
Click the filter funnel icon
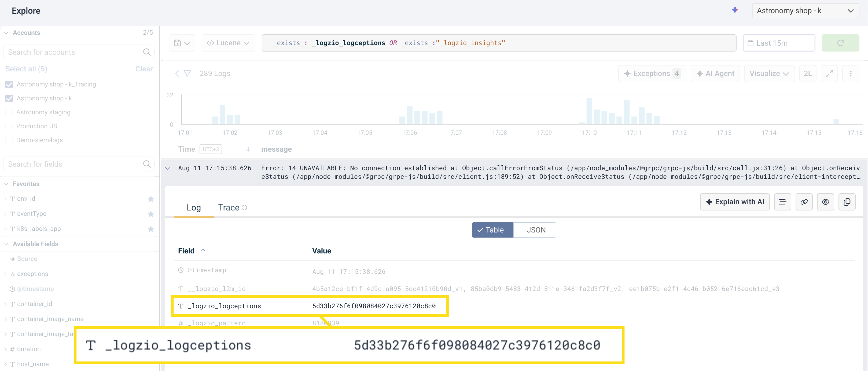coord(187,74)
